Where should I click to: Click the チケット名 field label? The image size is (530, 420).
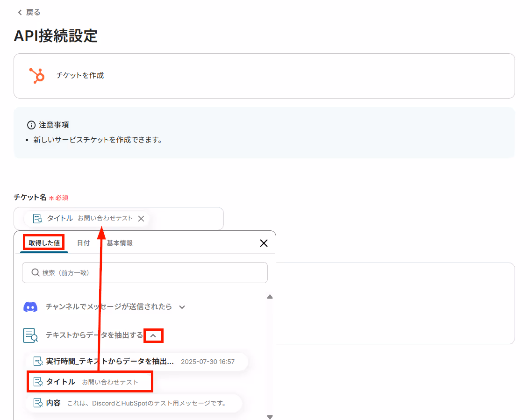click(x=30, y=197)
